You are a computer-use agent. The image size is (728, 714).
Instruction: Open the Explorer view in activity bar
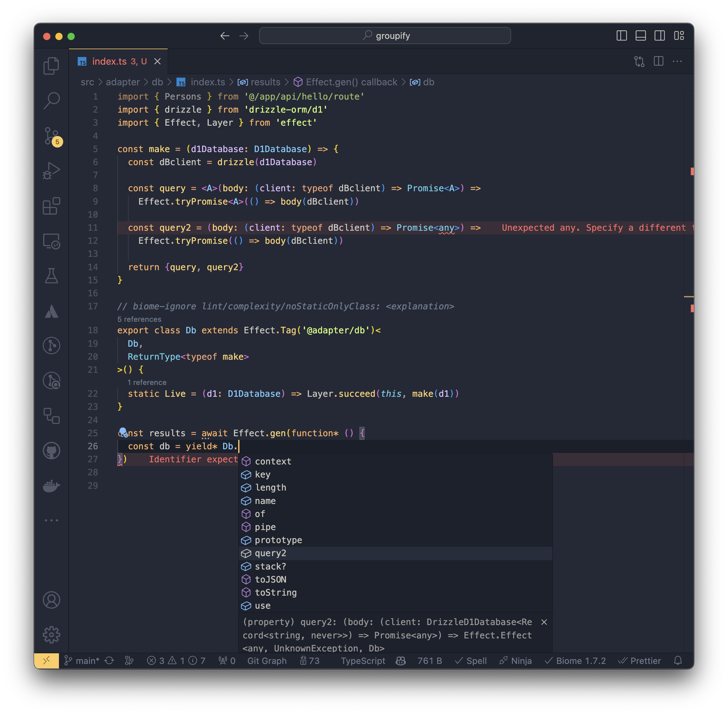pos(51,66)
